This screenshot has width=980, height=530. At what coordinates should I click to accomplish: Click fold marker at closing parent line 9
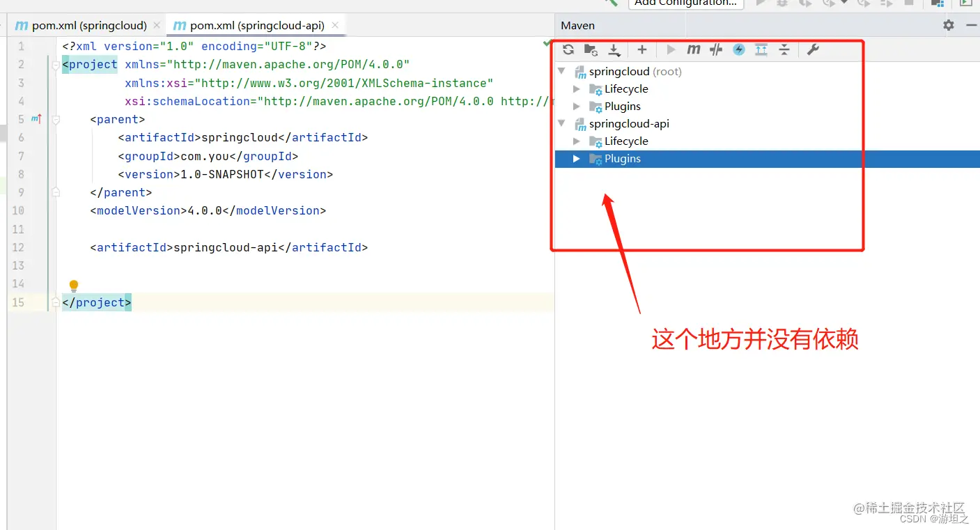click(x=55, y=192)
